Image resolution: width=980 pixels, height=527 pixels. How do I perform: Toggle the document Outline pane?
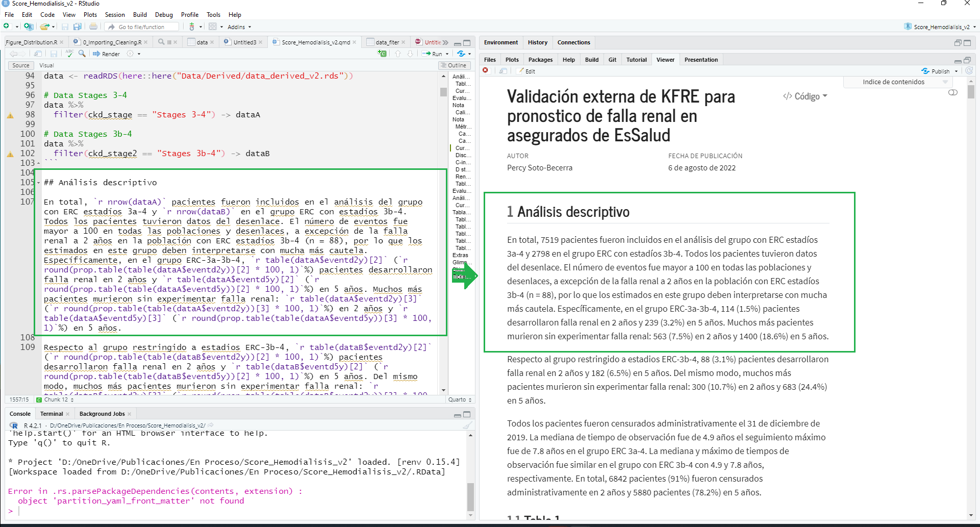(454, 65)
